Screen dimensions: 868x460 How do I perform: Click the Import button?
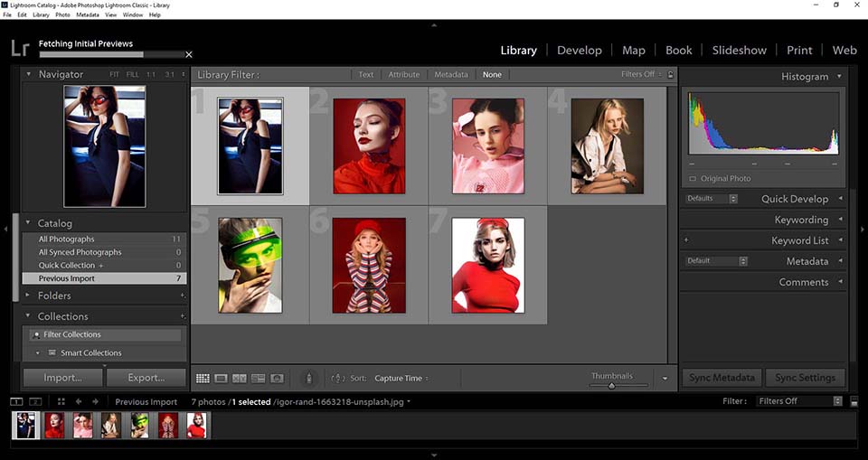[x=62, y=378]
